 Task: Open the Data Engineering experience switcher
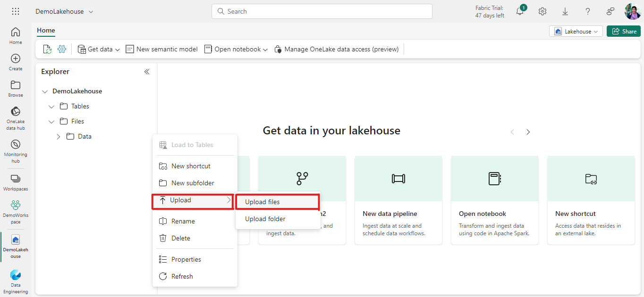pyautogui.click(x=16, y=282)
